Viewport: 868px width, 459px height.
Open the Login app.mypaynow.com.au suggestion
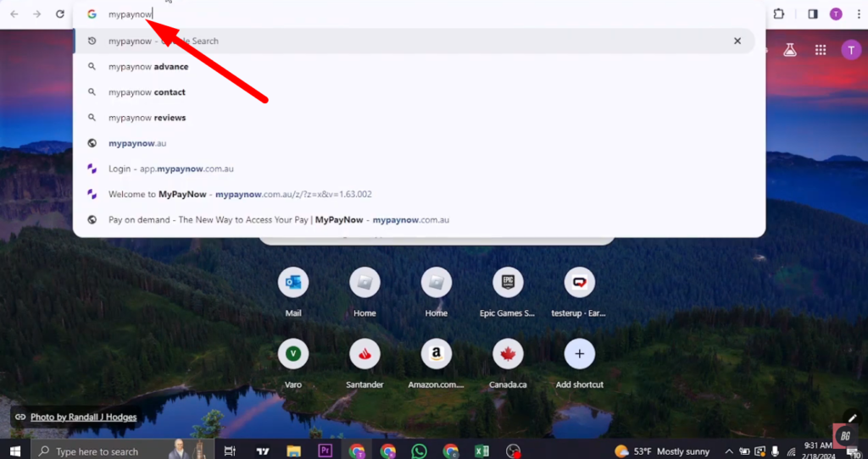tap(170, 169)
